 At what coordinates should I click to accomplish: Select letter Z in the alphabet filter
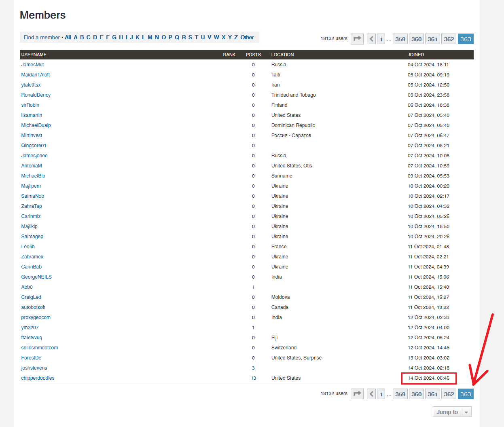coord(235,37)
